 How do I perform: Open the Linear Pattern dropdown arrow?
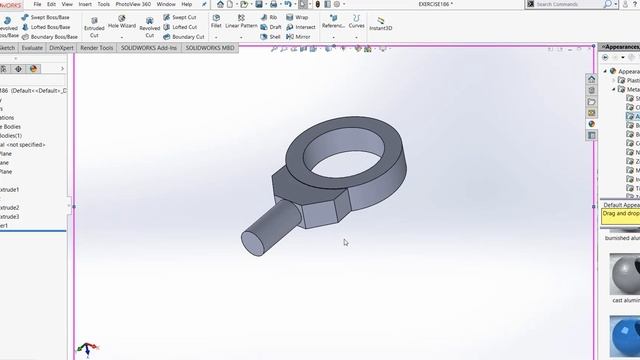pyautogui.click(x=241, y=38)
